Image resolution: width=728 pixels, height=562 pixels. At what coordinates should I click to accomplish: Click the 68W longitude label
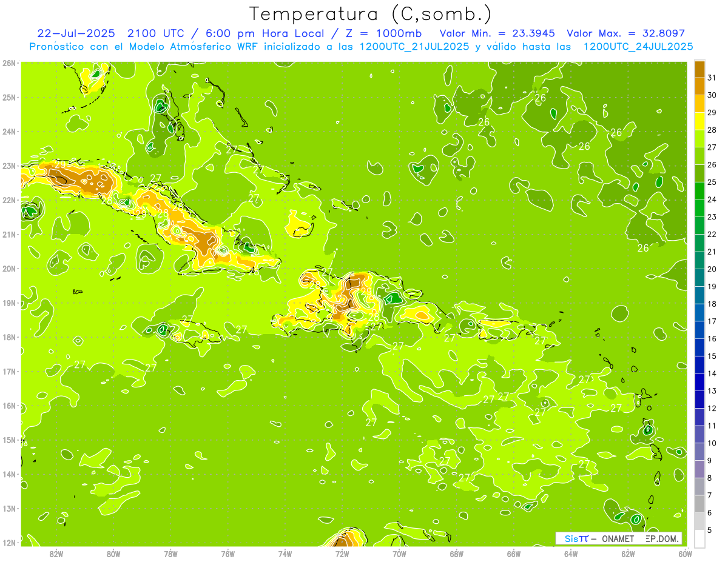(x=456, y=554)
